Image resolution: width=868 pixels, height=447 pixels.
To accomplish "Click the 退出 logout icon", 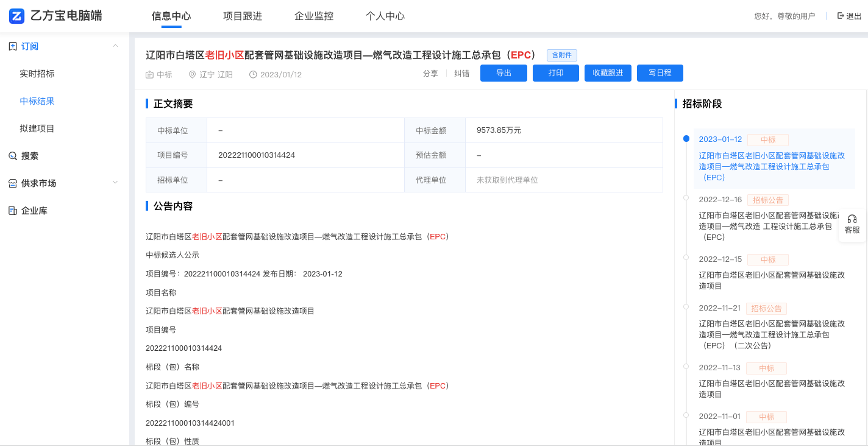I will tap(841, 16).
